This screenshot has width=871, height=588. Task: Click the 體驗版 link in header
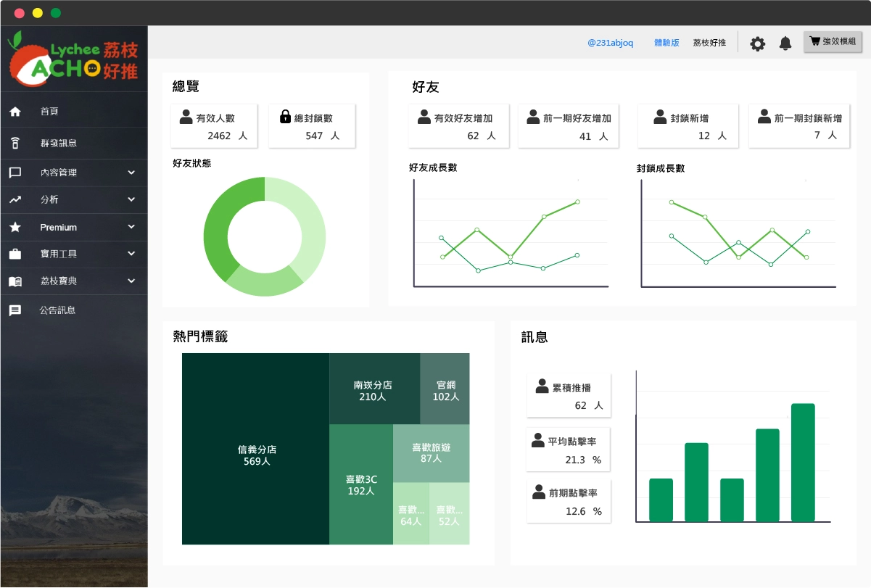[666, 43]
